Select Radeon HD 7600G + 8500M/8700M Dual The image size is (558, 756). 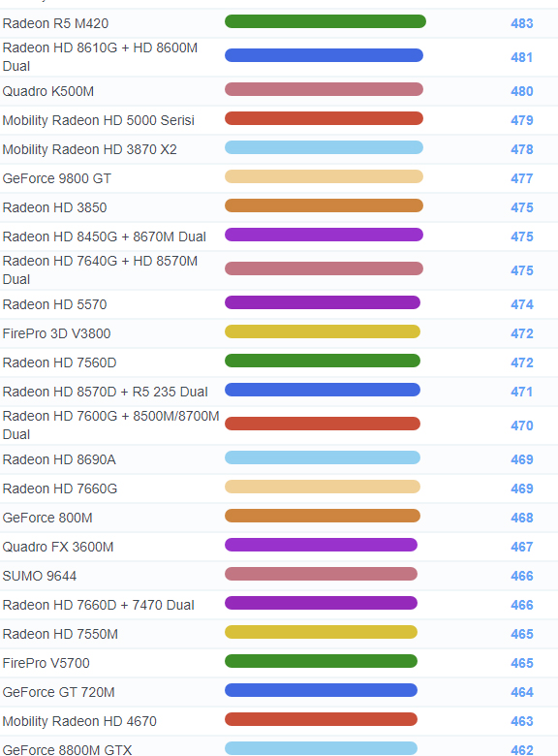coord(110,425)
